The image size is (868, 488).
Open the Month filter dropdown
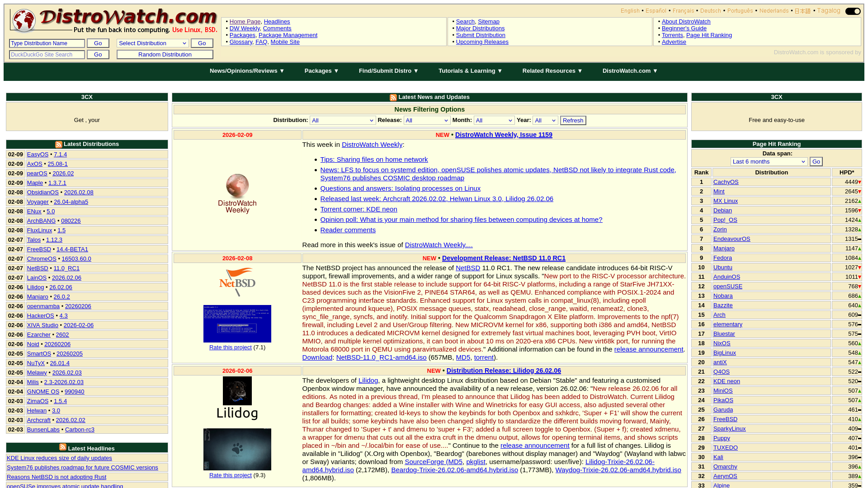point(494,120)
